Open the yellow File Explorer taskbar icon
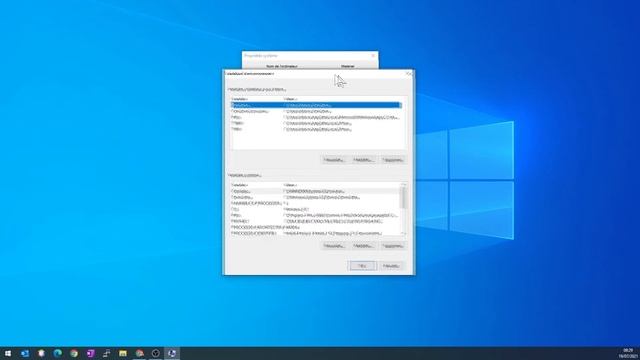The image size is (640, 360). click(x=123, y=353)
